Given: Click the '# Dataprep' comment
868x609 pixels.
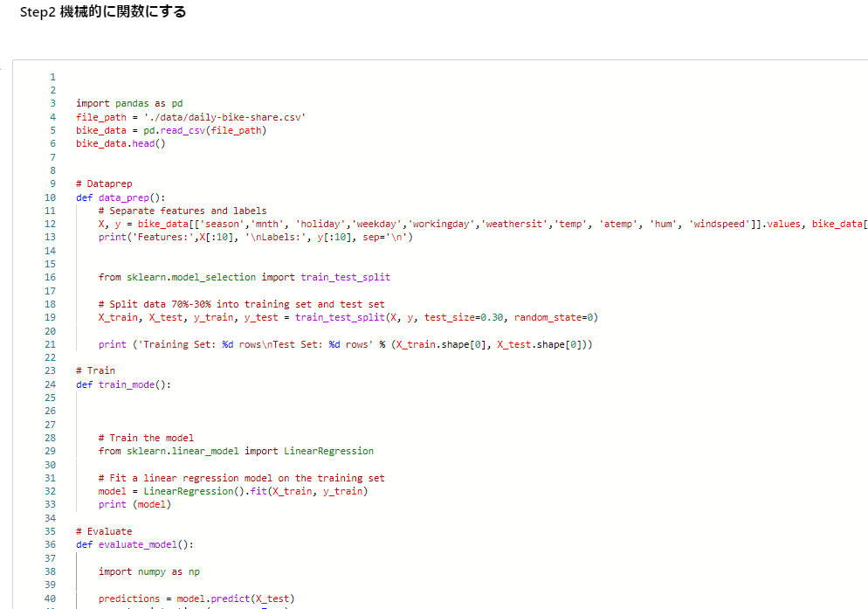Looking at the screenshot, I should pyautogui.click(x=104, y=183).
